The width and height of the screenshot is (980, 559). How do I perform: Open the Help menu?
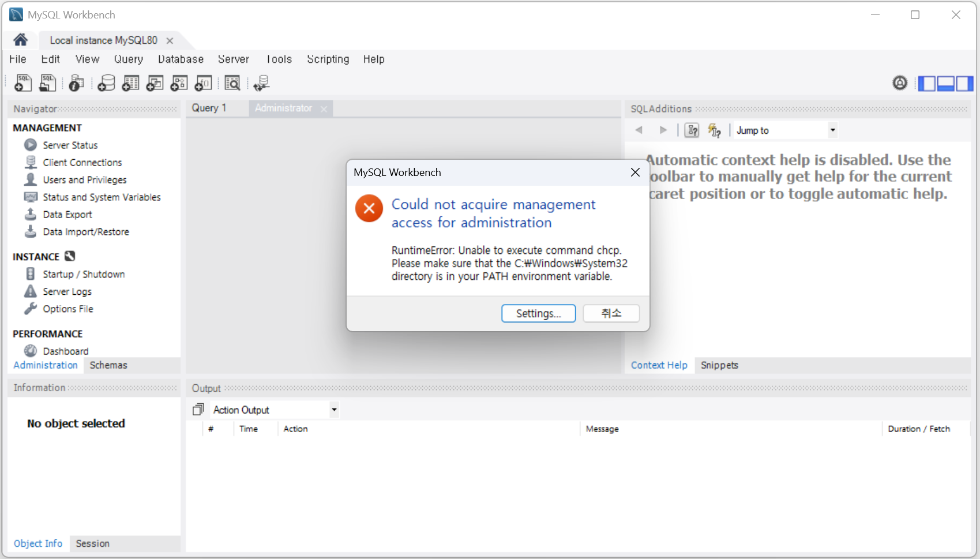point(374,59)
